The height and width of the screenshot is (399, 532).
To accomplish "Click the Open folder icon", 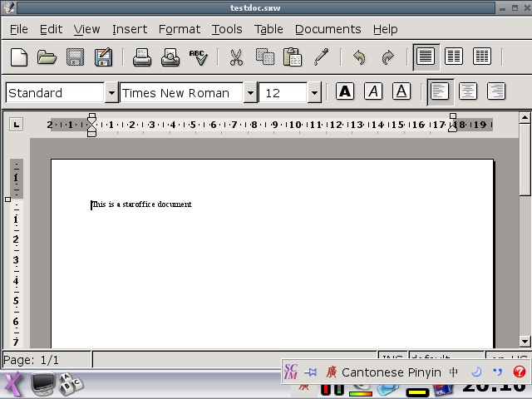I will click(47, 57).
